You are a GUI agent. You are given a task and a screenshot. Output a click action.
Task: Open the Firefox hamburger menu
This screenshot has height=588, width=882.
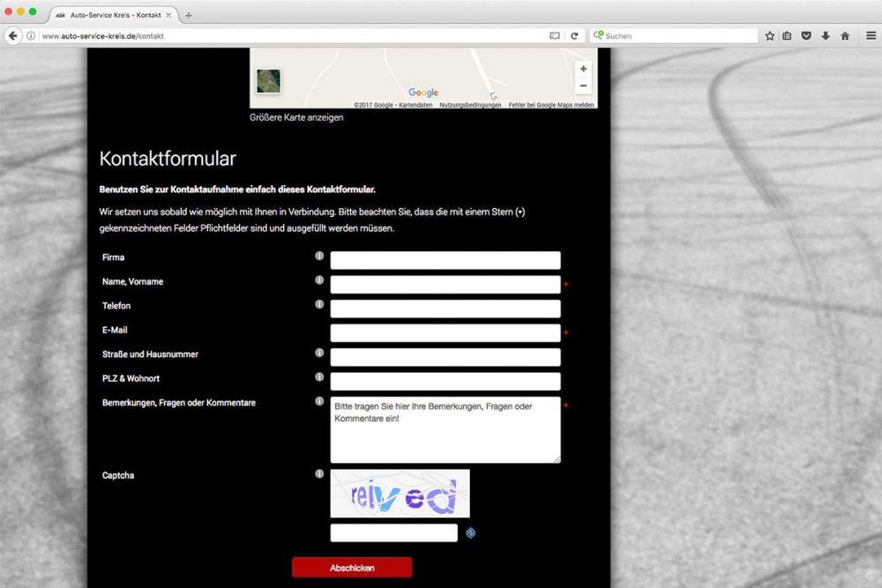(x=871, y=36)
